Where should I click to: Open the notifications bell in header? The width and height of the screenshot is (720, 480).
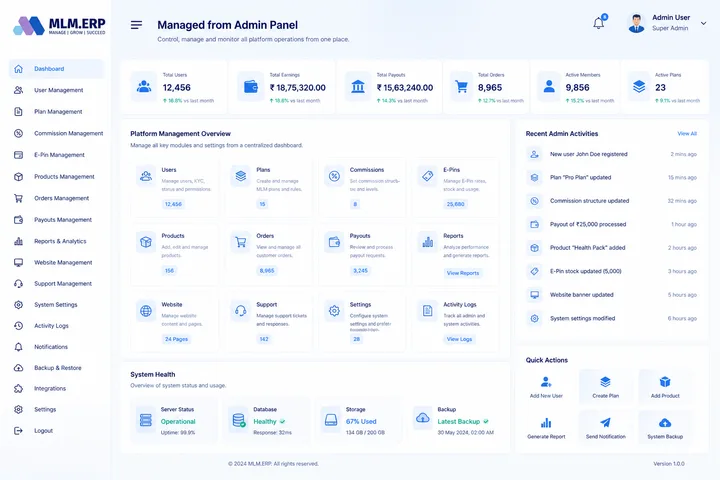point(599,23)
